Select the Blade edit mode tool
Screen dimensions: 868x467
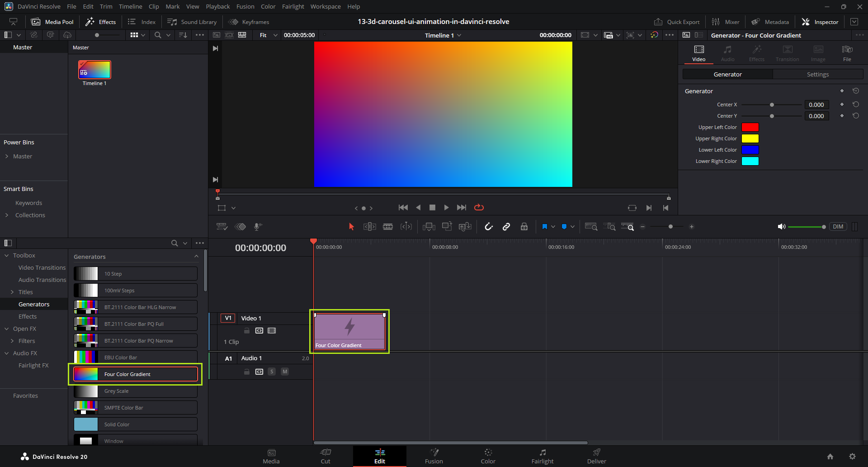point(388,227)
